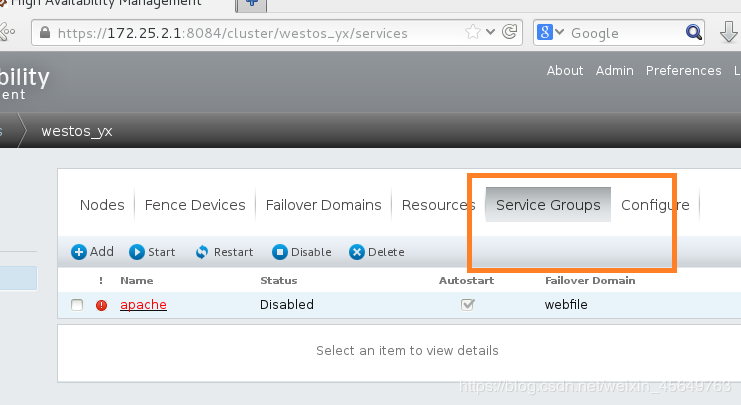Click the Add label in the toolbar

tap(102, 251)
